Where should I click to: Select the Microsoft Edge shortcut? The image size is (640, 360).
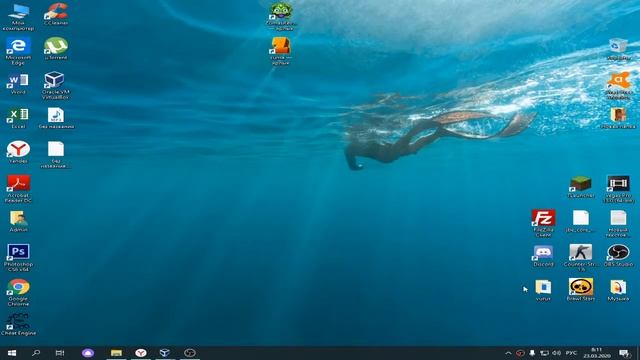[x=18, y=51]
